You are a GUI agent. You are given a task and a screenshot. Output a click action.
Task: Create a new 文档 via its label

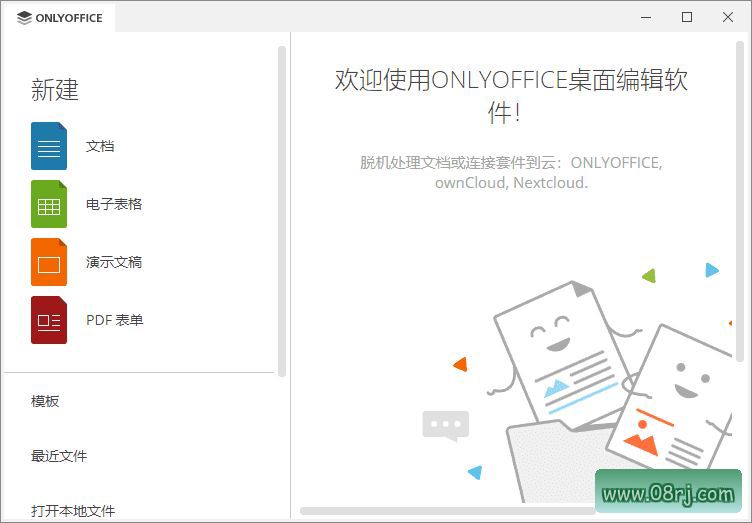tap(100, 146)
